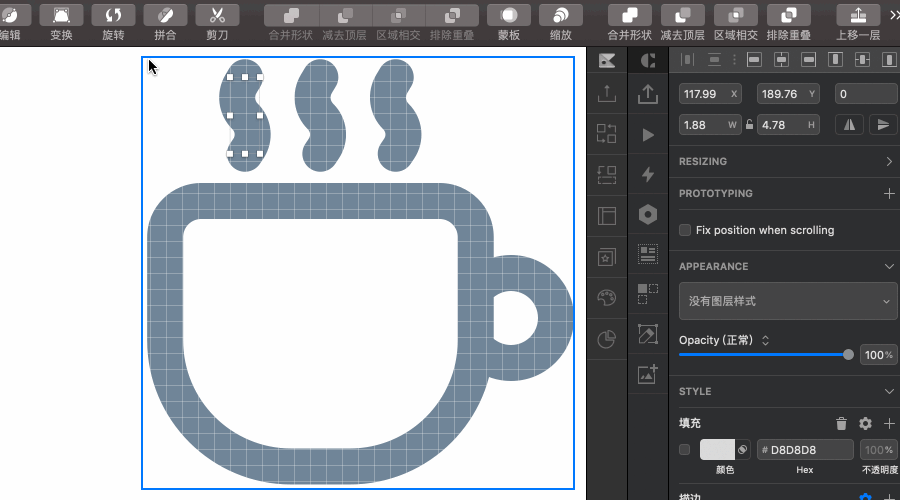
Task: Open the 没有图层样式 layer style dropdown
Action: (788, 301)
